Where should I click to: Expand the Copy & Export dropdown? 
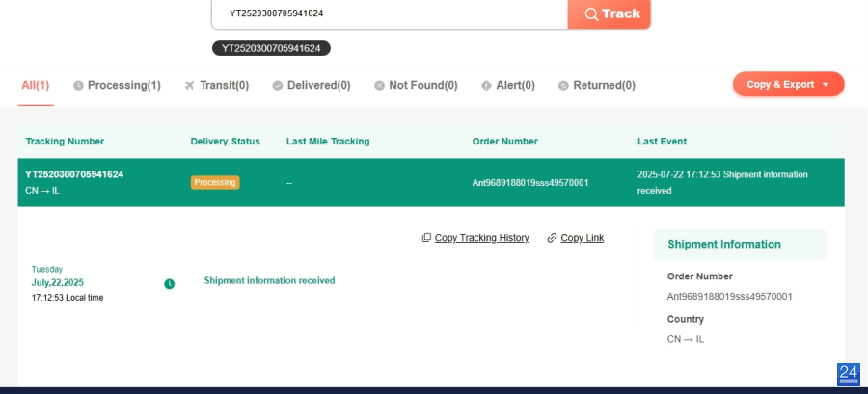pyautogui.click(x=788, y=84)
